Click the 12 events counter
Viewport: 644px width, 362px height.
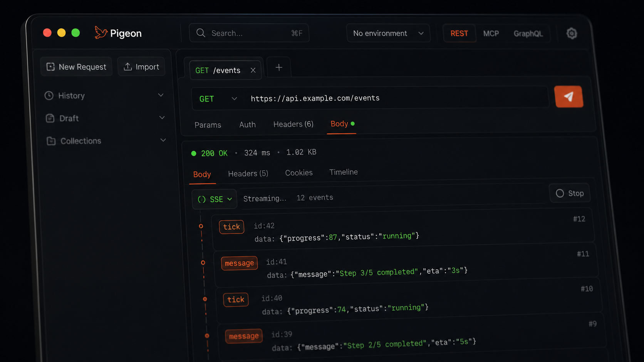[315, 198]
